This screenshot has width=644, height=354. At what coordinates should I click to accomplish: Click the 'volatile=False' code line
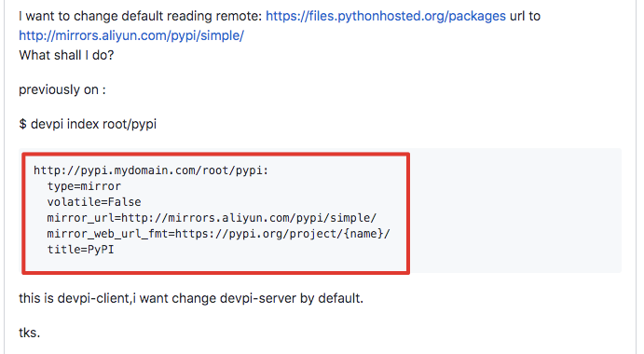(94, 202)
